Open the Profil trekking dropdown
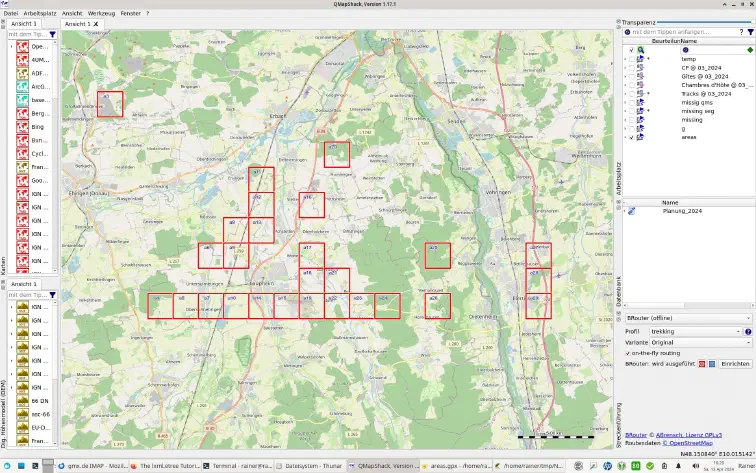 (x=696, y=332)
